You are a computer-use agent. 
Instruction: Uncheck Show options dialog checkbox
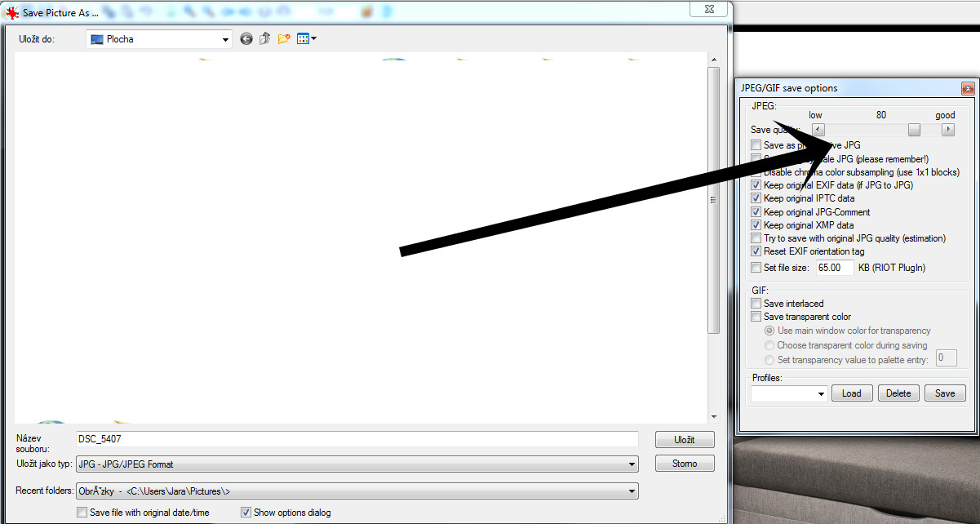coord(246,513)
